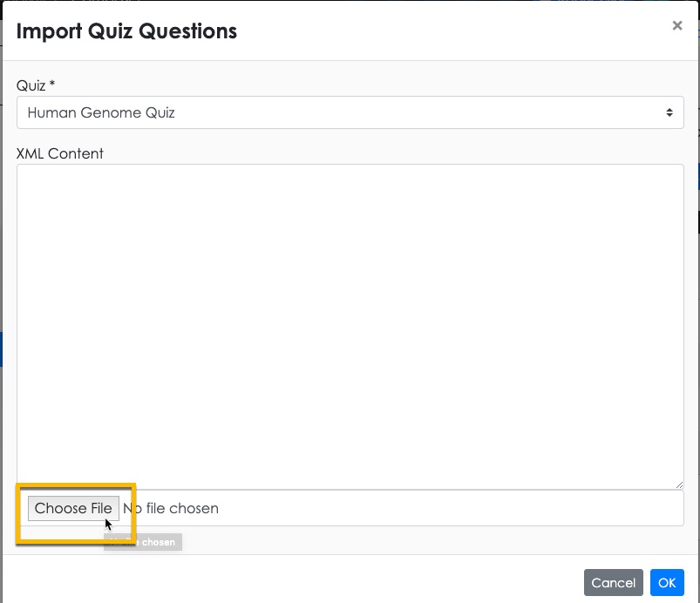Click the up-down arrows of Quiz selector

pyautogui.click(x=669, y=112)
